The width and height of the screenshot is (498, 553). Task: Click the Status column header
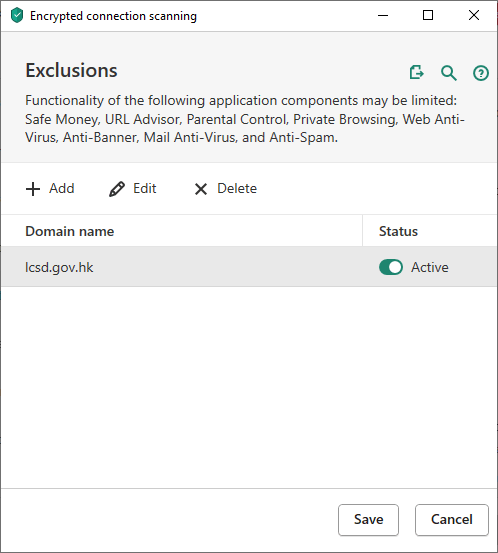(x=430, y=231)
